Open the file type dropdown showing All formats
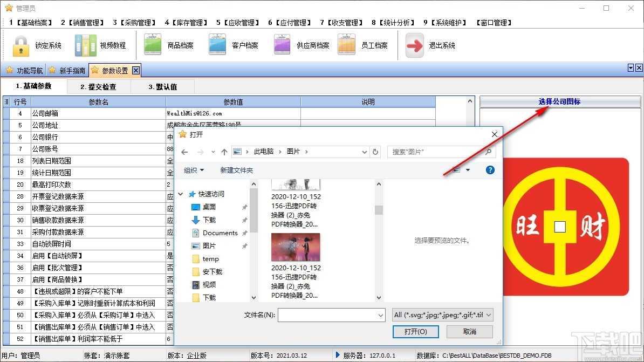 pyautogui.click(x=442, y=315)
